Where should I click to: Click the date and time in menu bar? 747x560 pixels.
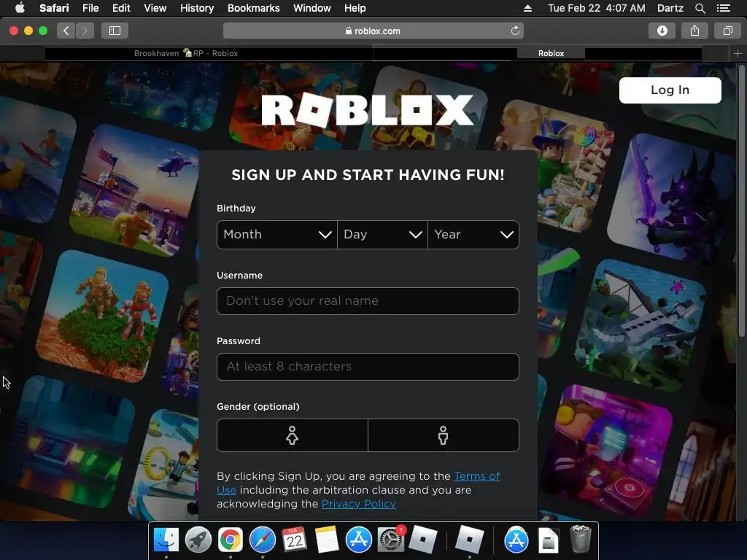coord(597,8)
